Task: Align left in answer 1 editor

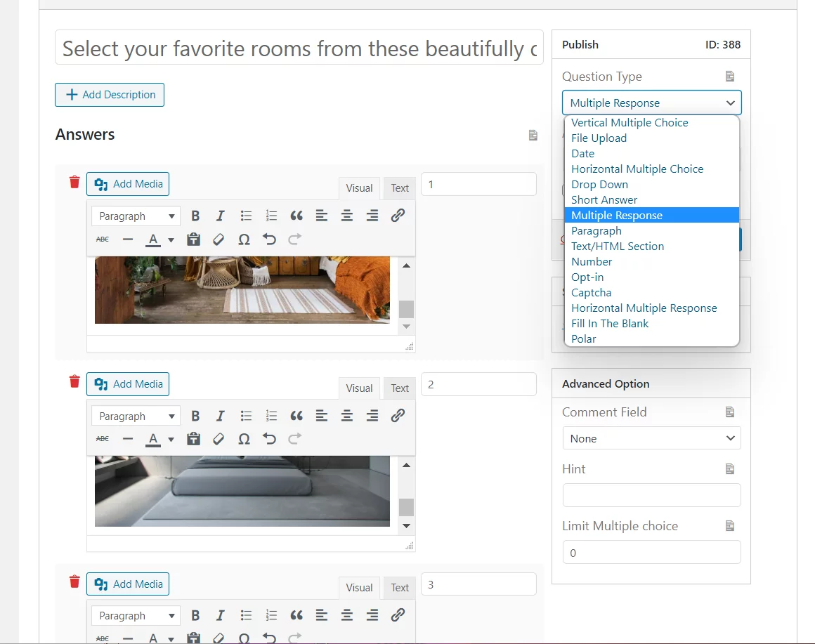Action: (x=322, y=216)
